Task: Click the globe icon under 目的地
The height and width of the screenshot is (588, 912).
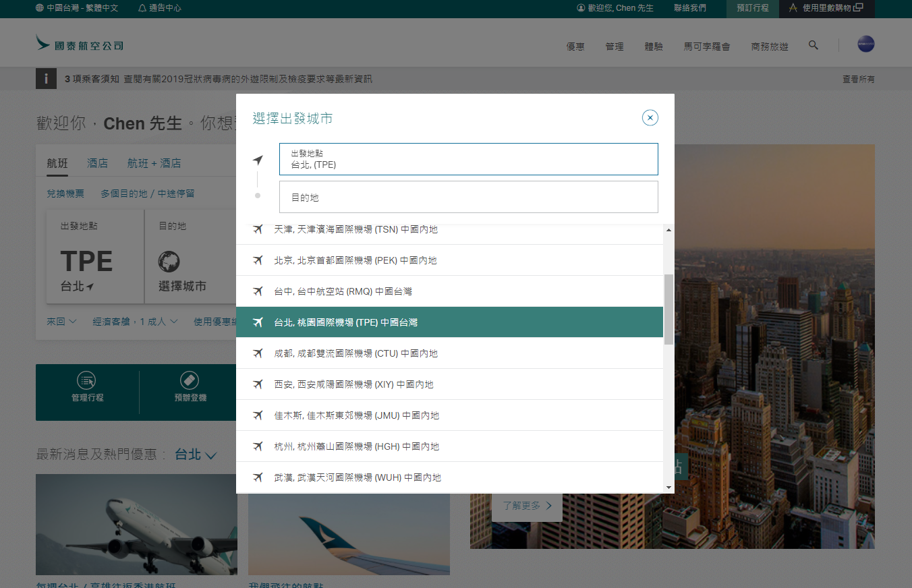Action: [169, 262]
